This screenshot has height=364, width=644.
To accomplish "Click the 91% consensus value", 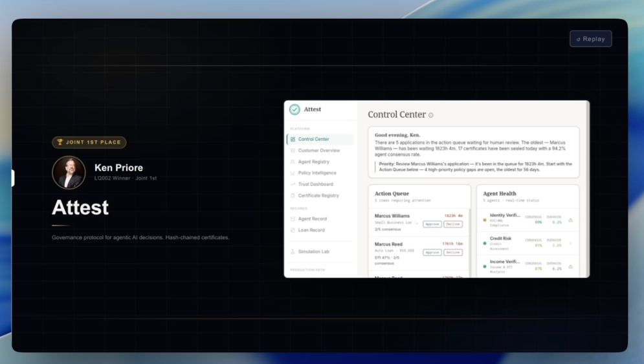I will tap(538, 246).
